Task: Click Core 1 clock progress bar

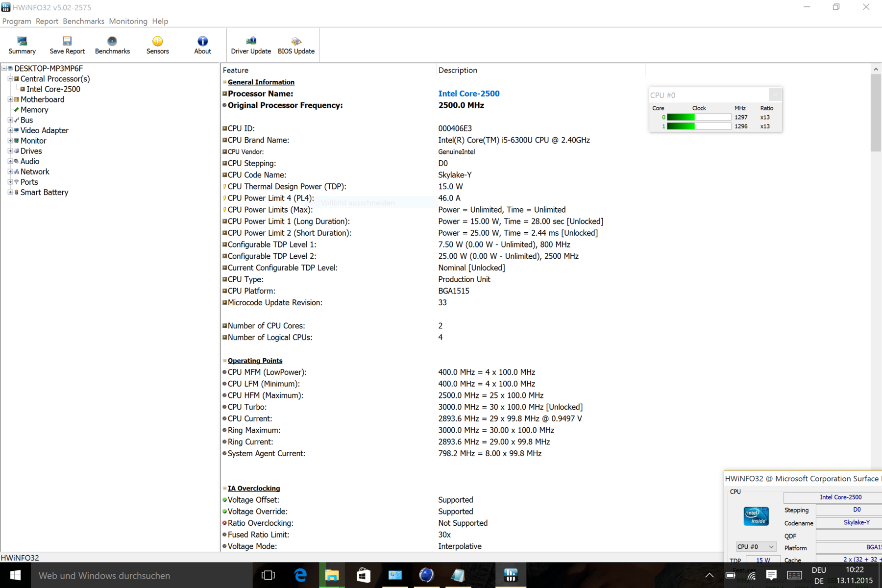Action: point(699,126)
